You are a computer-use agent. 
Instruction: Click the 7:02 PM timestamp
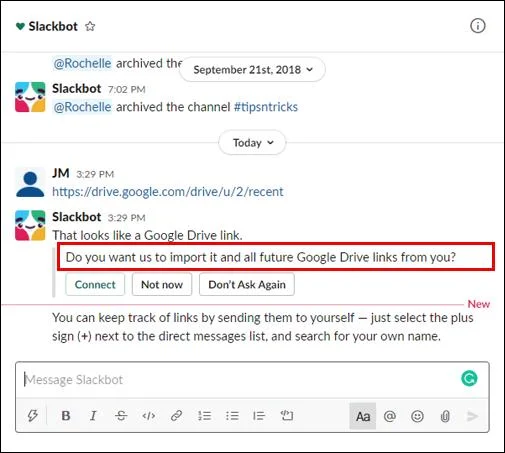click(x=127, y=89)
